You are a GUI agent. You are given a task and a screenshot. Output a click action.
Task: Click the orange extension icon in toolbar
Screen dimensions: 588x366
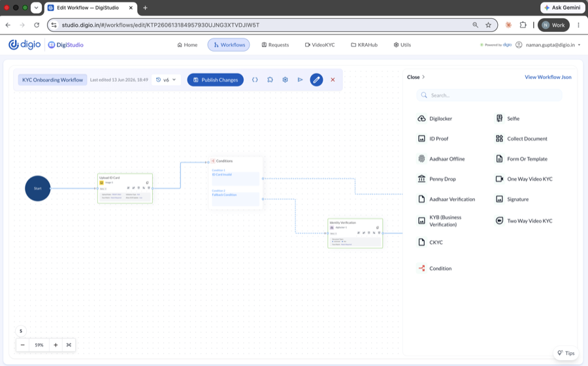508,25
